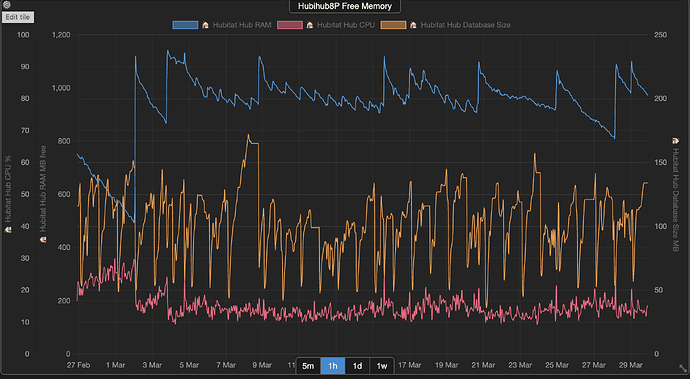The height and width of the screenshot is (379, 690).
Task: Click the 5 Mar date axis label
Action: click(x=189, y=365)
